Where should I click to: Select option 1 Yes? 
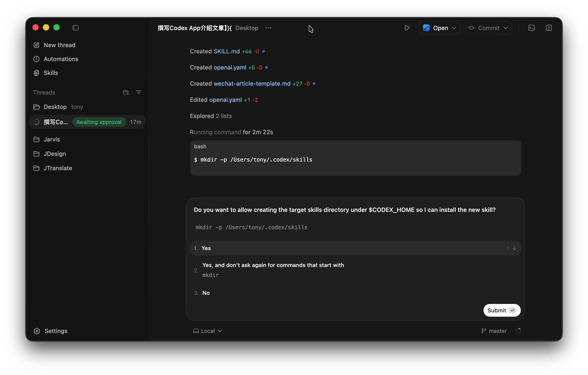click(206, 248)
